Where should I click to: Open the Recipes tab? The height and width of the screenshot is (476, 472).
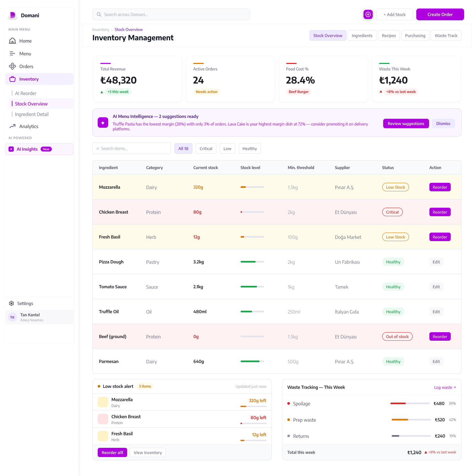pos(389,35)
